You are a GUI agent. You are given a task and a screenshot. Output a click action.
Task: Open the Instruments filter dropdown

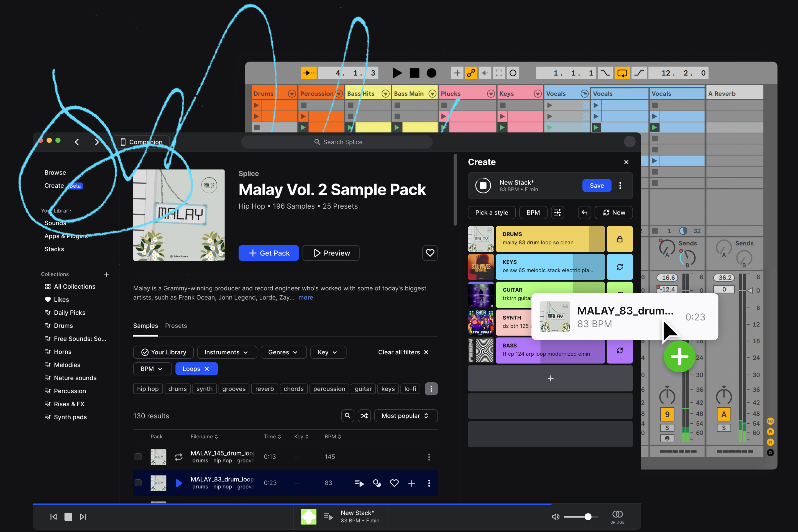click(x=227, y=352)
